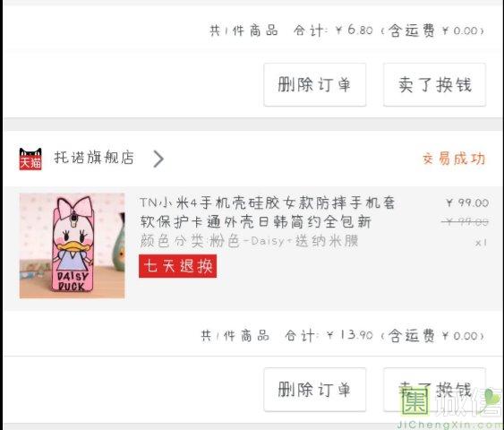504x430 pixels.
Task: Tap the Tmall cat logo icon
Action: (30, 159)
